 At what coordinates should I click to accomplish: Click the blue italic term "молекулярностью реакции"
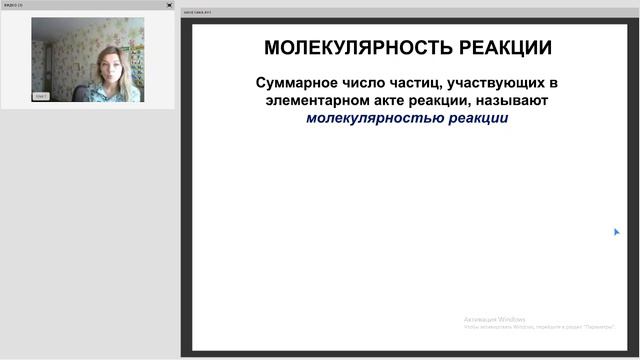[407, 118]
